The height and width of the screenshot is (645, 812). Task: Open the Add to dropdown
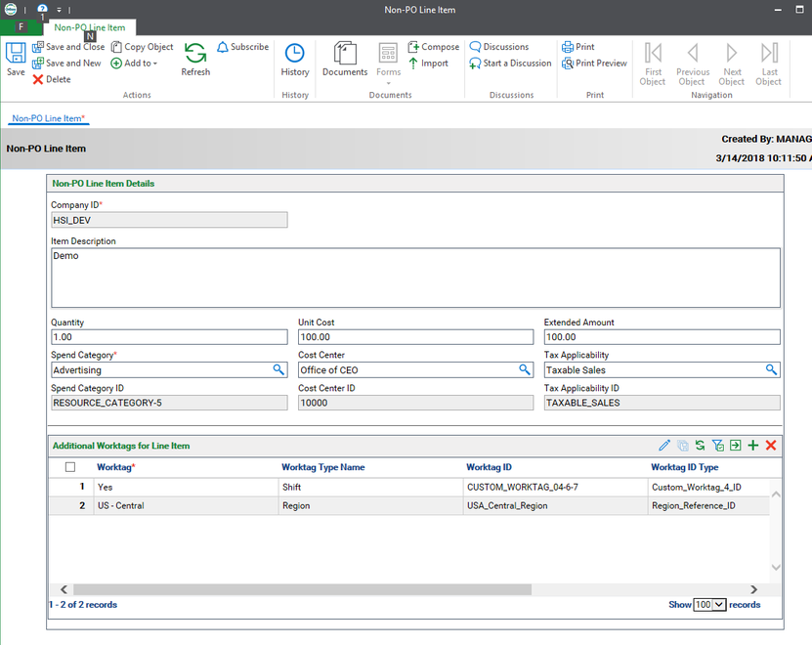[135, 63]
